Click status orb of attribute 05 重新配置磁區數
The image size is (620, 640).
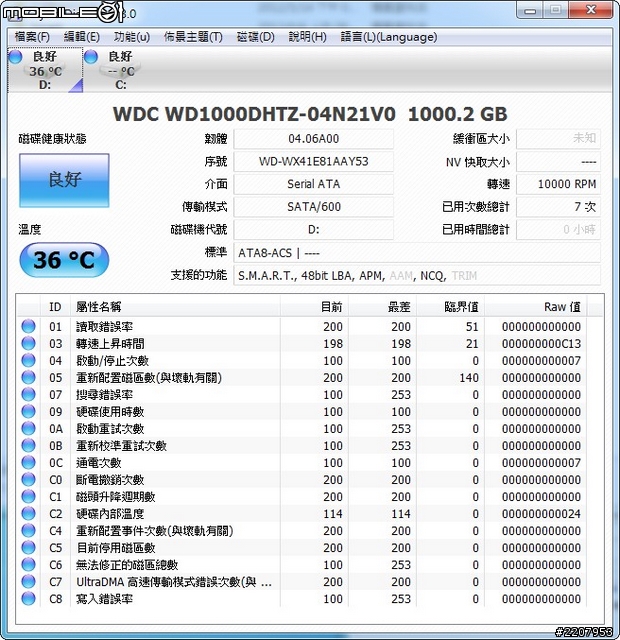[28, 377]
